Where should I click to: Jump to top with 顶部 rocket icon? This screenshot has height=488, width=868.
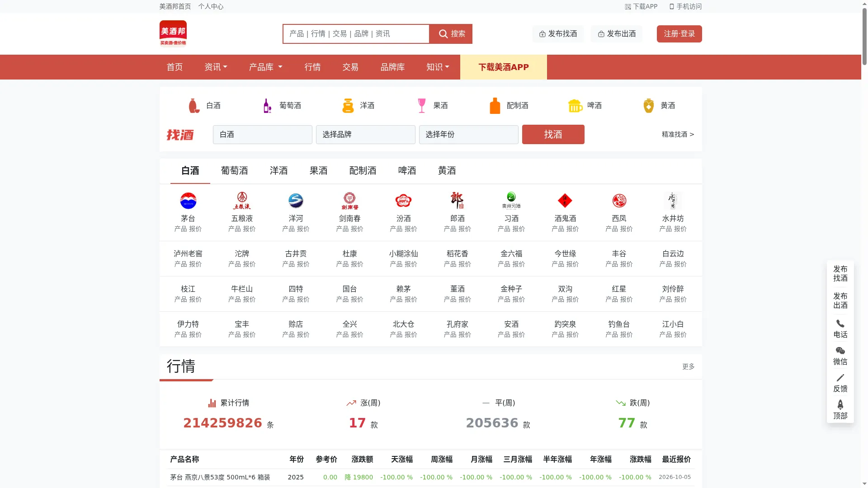840,405
